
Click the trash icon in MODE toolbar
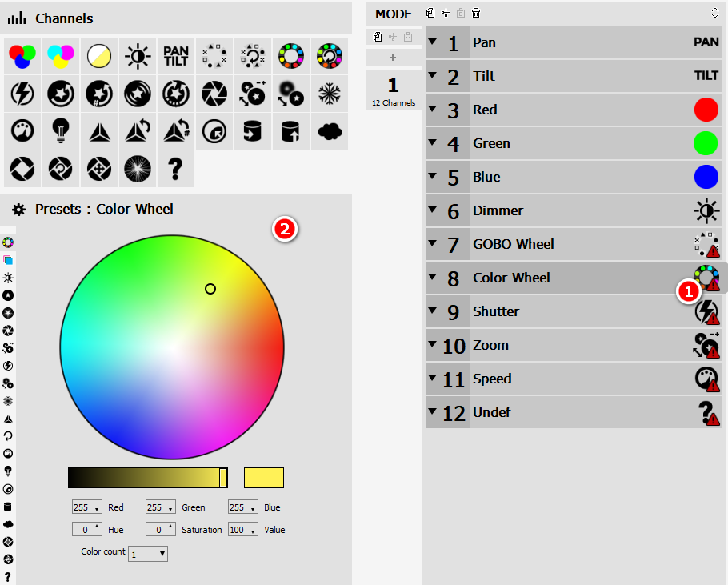tap(476, 13)
